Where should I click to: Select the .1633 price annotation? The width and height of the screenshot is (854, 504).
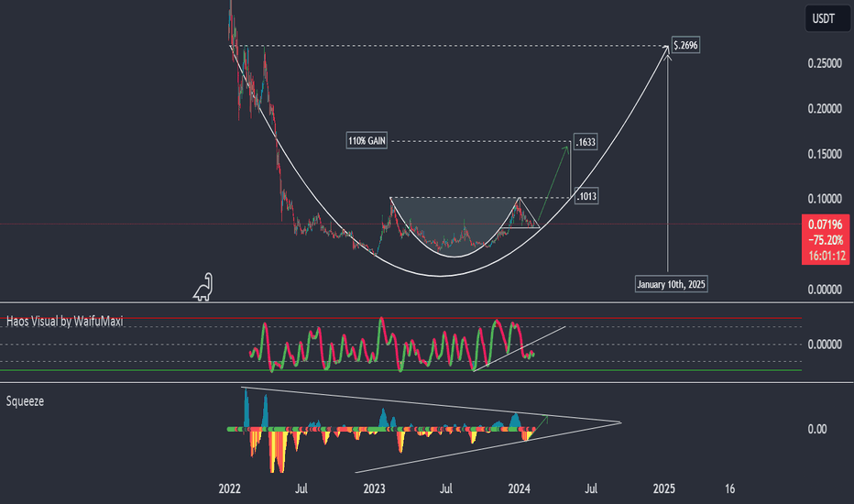click(x=586, y=142)
